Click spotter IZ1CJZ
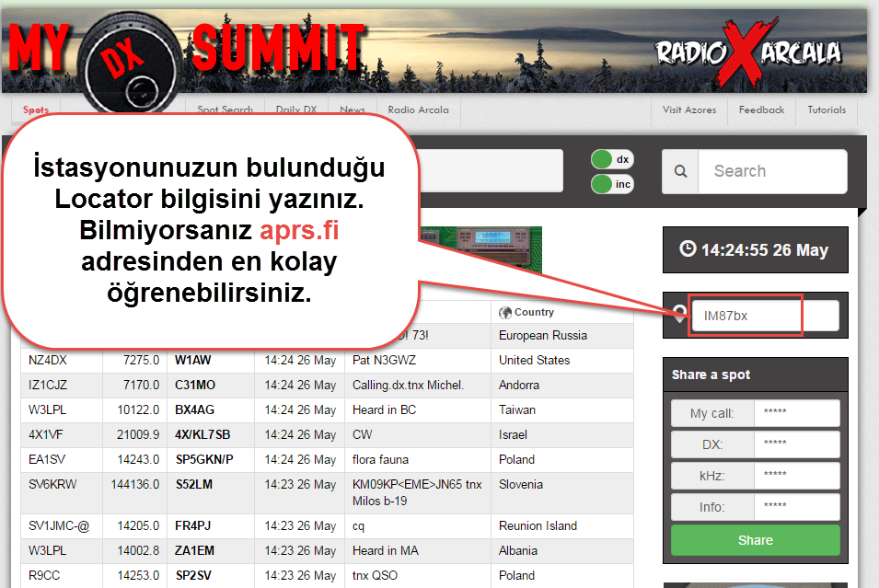This screenshot has width=879, height=588. pos(48,385)
